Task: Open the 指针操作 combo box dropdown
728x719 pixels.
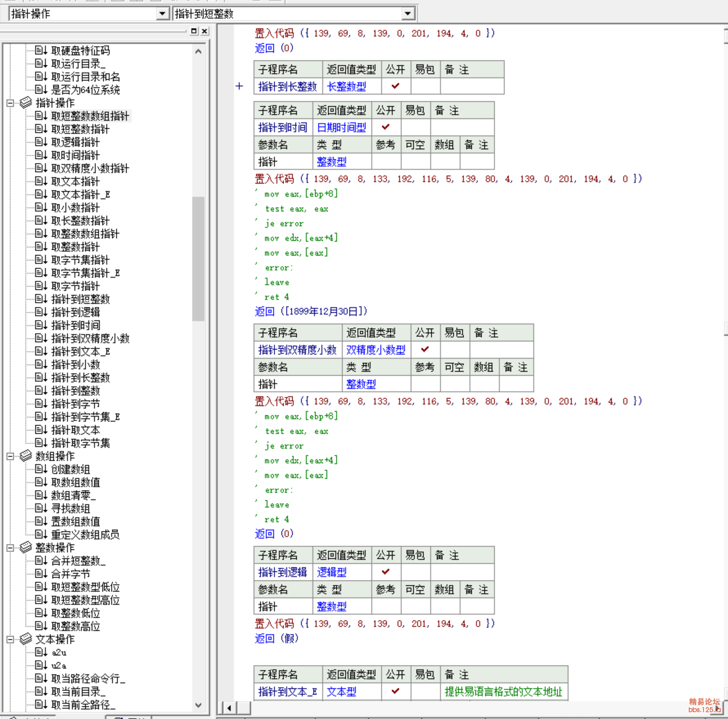Action: point(162,14)
